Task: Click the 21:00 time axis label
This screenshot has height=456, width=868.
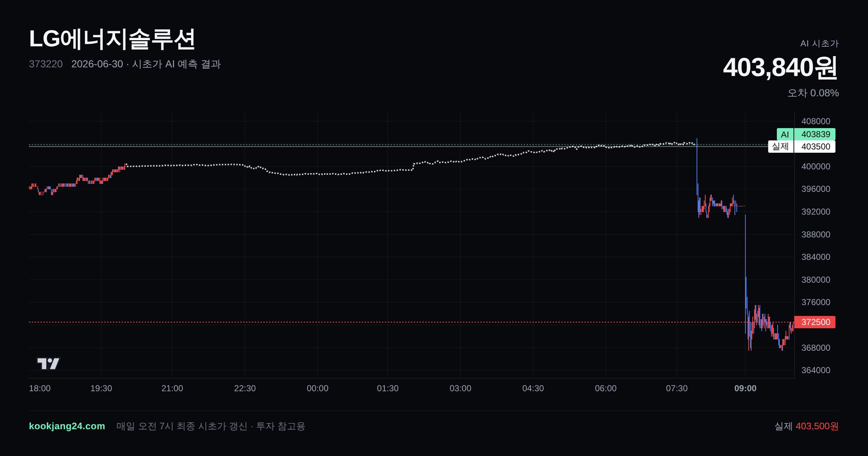Action: point(172,388)
